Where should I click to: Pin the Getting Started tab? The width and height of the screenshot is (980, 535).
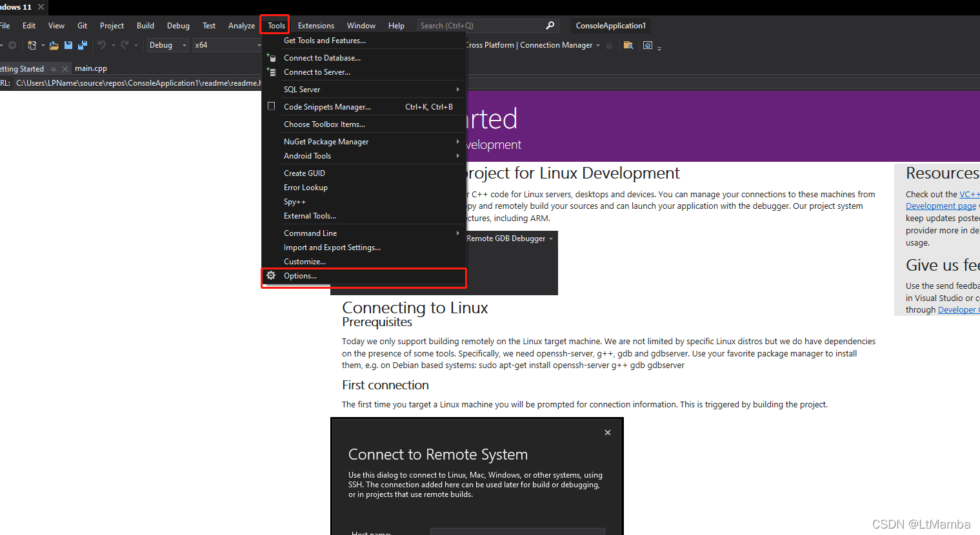click(54, 69)
